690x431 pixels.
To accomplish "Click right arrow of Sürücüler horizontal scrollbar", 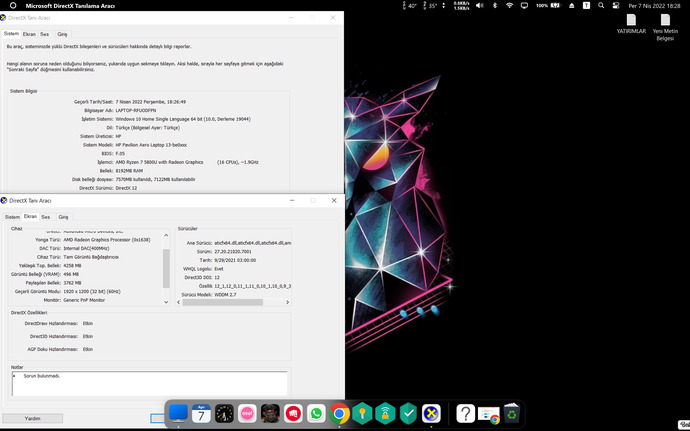I will point(287,302).
